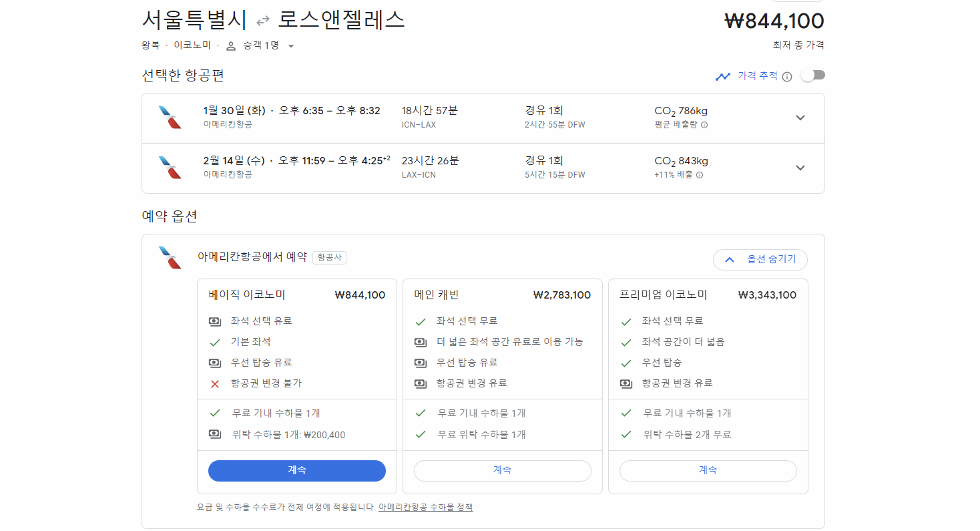Click the blue price trend chart icon

(723, 75)
